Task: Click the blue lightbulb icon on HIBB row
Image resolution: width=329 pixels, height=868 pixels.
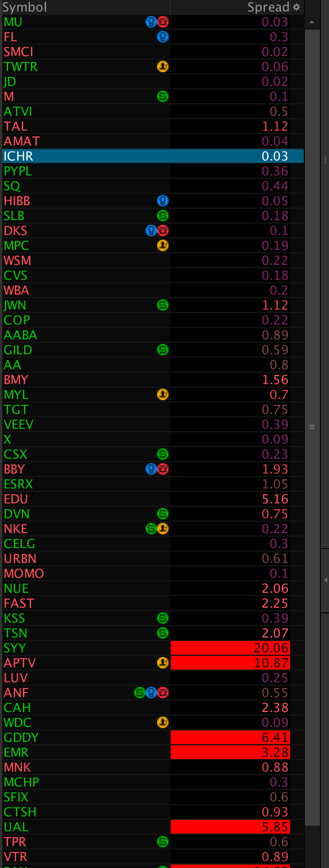Action: pyautogui.click(x=163, y=201)
